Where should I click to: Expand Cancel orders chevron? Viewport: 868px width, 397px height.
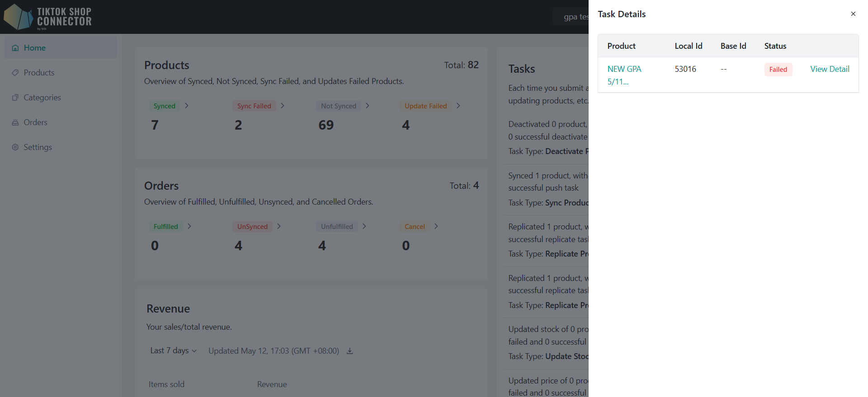coord(436,226)
